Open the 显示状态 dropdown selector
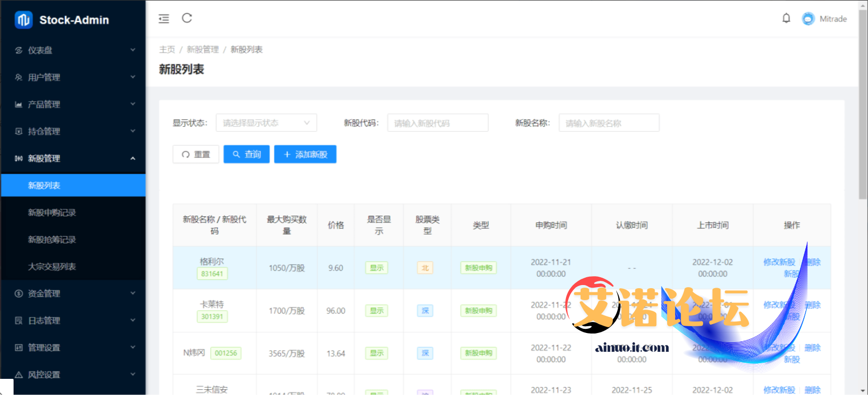The image size is (868, 395). point(267,123)
